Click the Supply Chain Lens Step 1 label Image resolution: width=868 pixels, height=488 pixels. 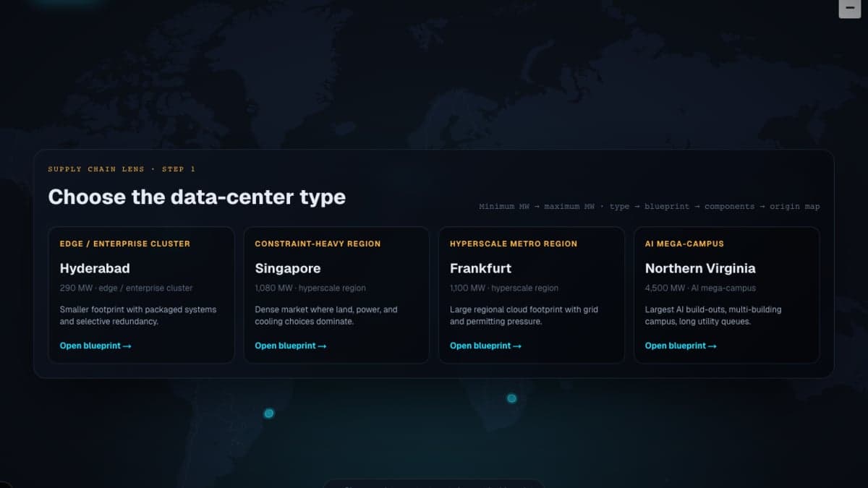[x=122, y=169]
